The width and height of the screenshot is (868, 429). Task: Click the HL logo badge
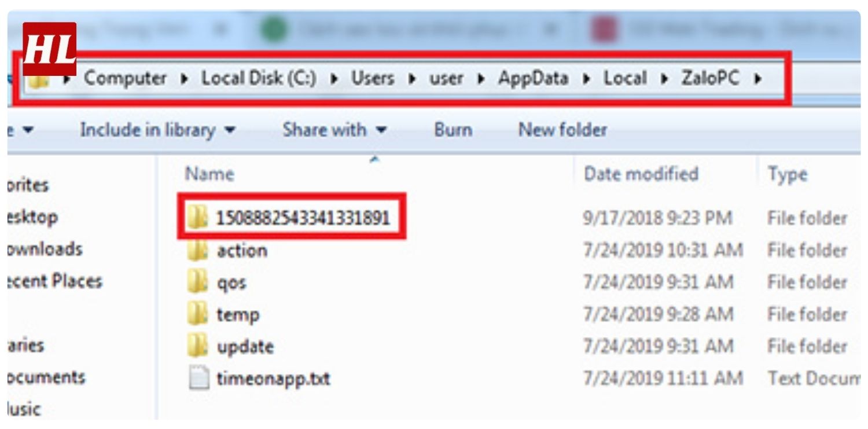[x=49, y=49]
